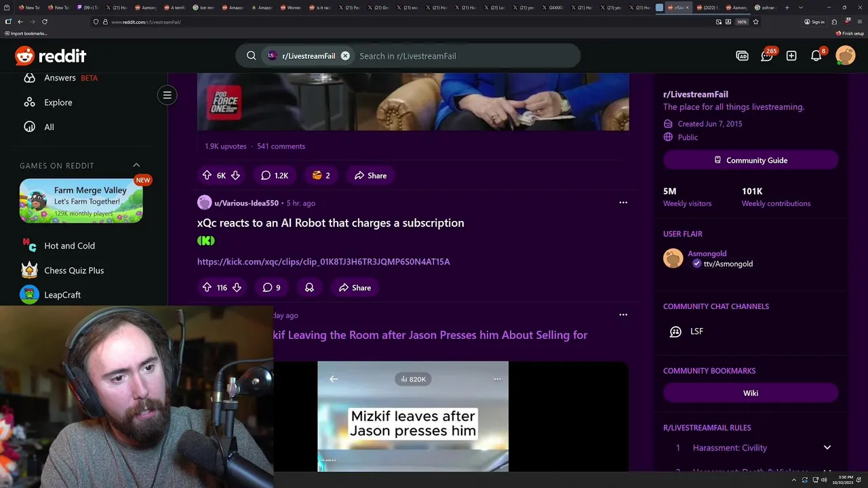
Task: Open the 9 comments on xQc post
Action: (x=271, y=287)
